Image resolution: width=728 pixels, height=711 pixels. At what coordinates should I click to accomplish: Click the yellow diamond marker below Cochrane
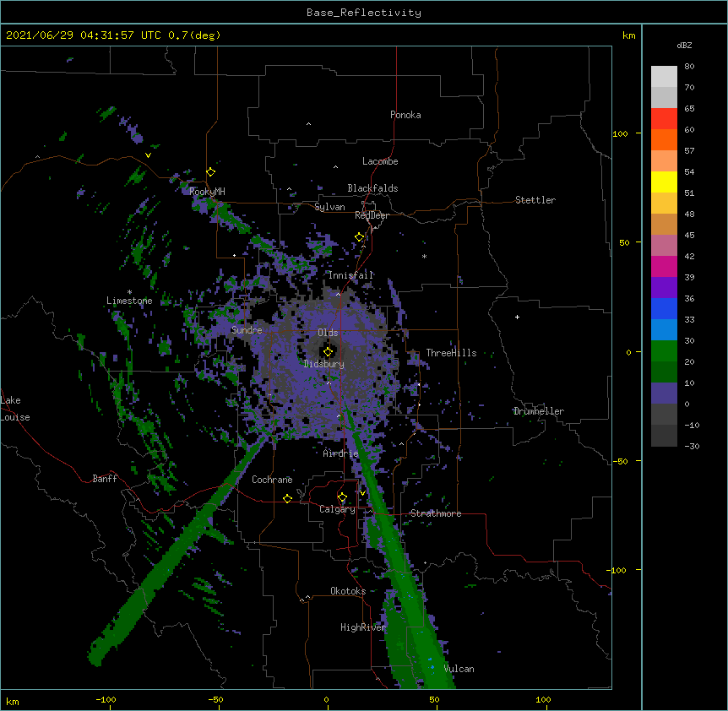click(x=287, y=498)
